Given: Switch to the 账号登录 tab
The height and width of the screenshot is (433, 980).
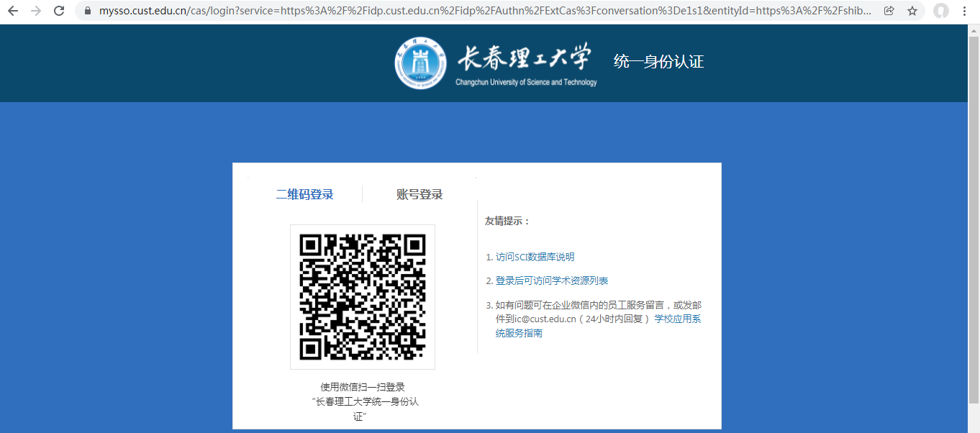Looking at the screenshot, I should pos(419,194).
